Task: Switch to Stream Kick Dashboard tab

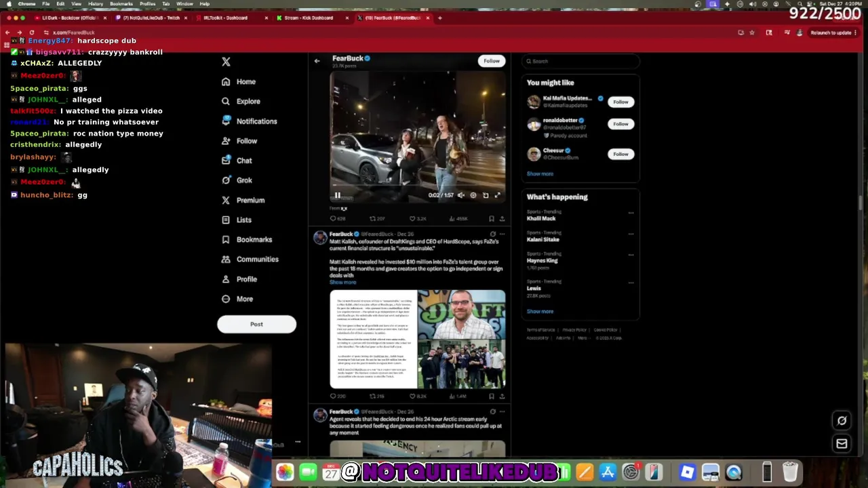Action: (x=313, y=18)
